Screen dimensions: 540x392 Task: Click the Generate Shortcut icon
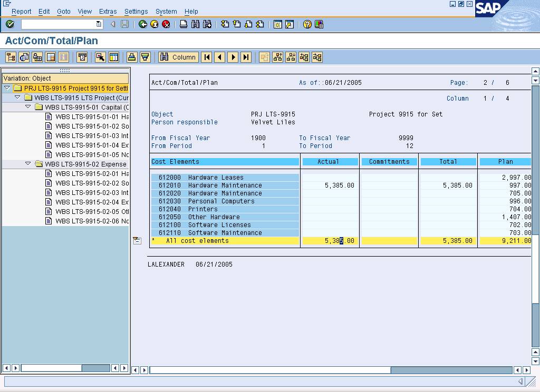pyautogui.click(x=290, y=24)
